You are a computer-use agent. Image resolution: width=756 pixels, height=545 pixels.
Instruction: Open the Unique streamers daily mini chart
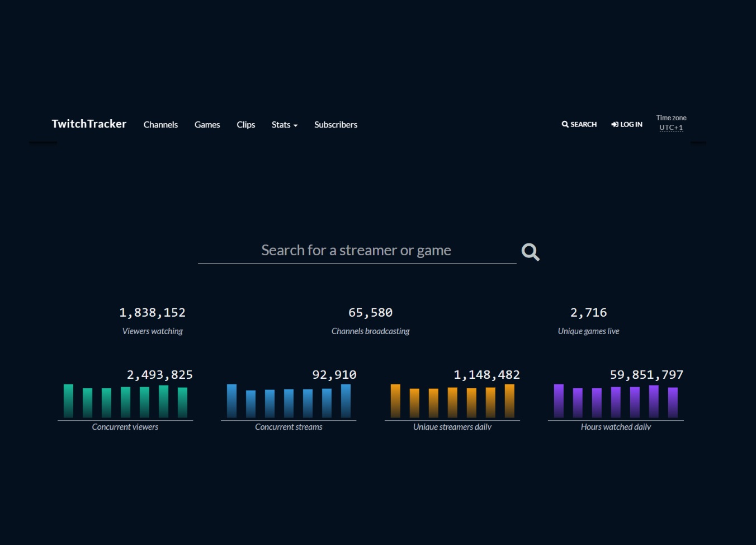coord(452,400)
